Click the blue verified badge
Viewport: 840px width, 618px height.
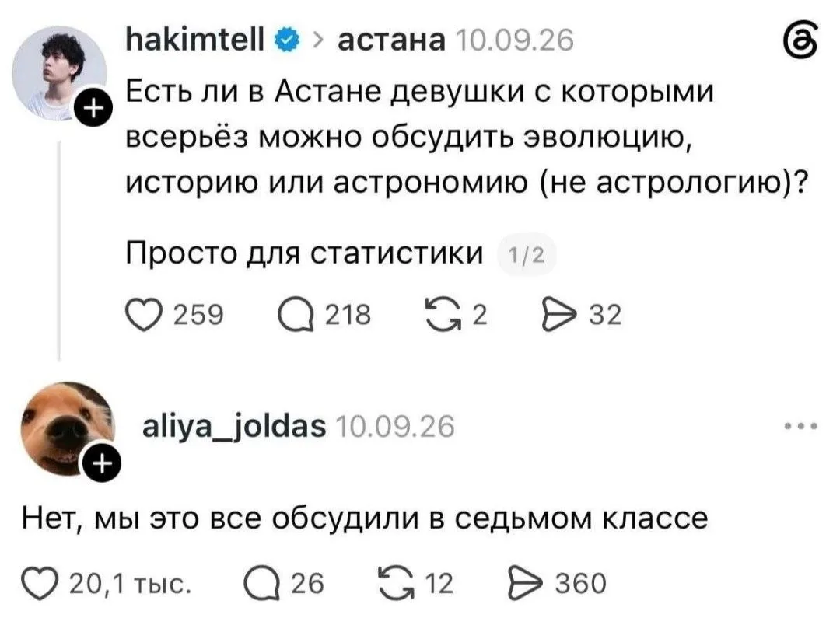287,40
